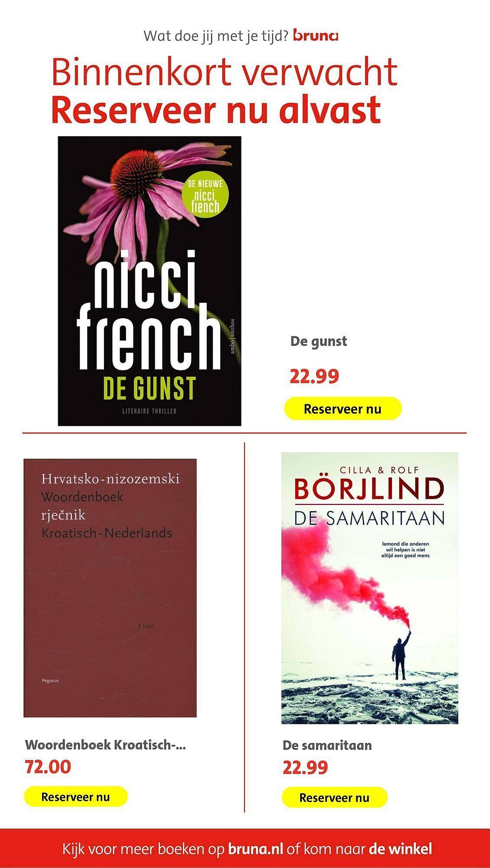
Task: Open the Nicci French De Gunst cover
Action: [x=150, y=281]
